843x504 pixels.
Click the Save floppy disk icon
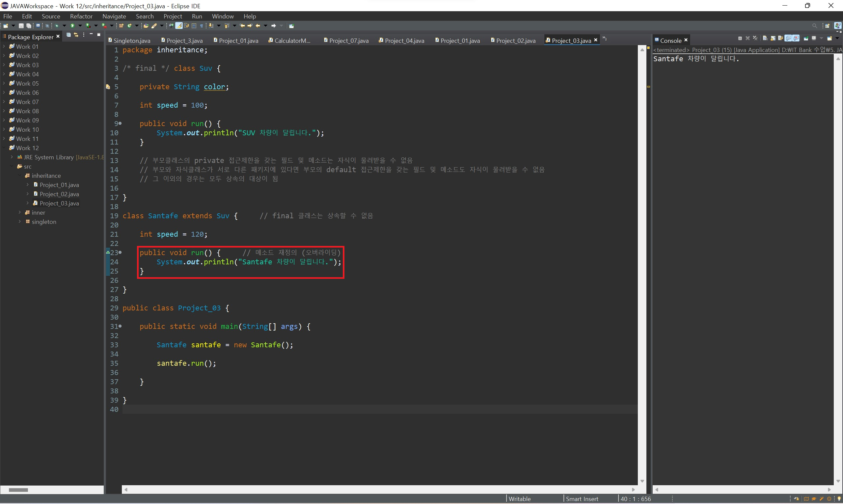(x=21, y=26)
